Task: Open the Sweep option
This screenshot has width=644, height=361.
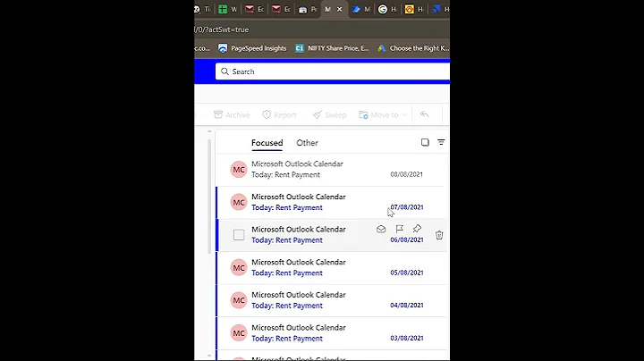Action: (329, 115)
